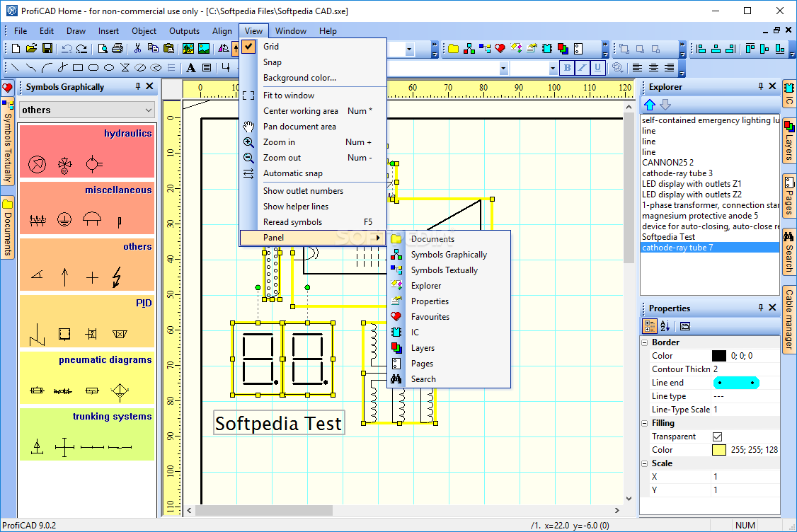Open the text color palette dropdown

618,68
